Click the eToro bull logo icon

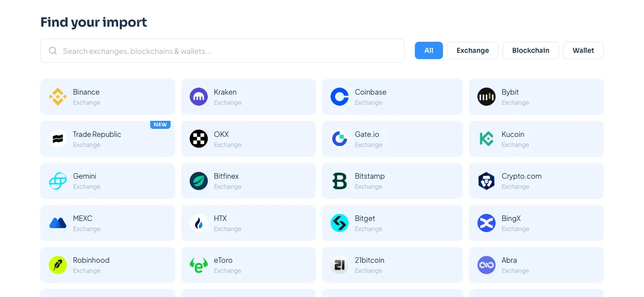pyautogui.click(x=199, y=265)
